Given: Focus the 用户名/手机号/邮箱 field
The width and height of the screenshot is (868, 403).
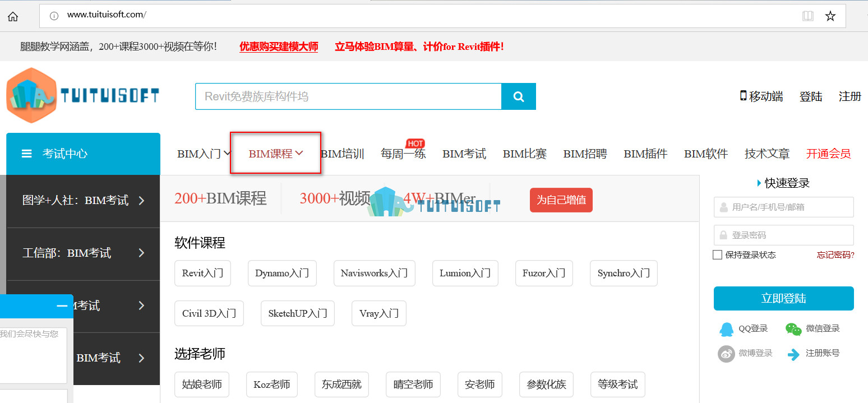Looking at the screenshot, I should point(784,207).
